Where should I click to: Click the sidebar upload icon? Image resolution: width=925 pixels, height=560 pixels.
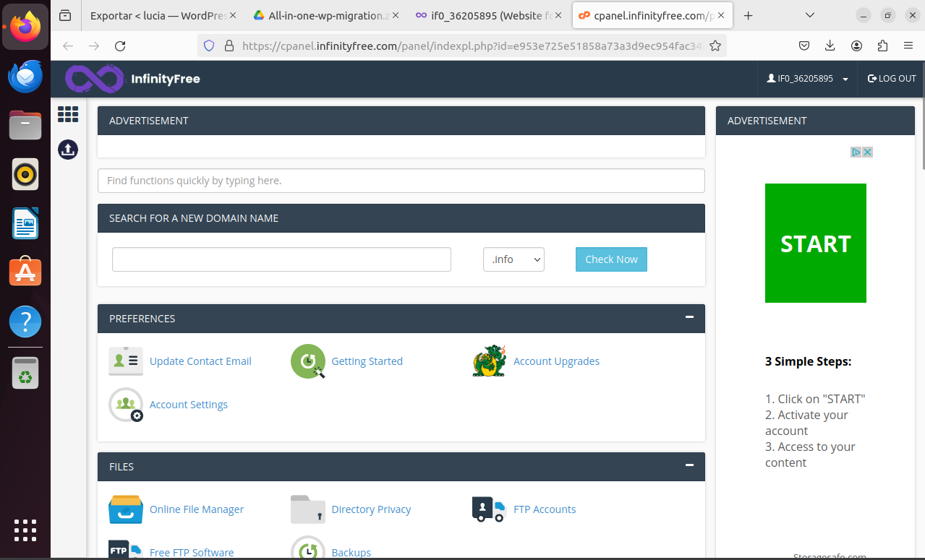(x=68, y=150)
